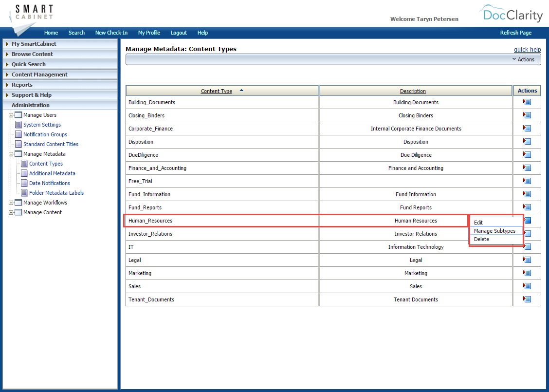Click the Information Technology description cell
549x392 pixels.
tap(416, 247)
